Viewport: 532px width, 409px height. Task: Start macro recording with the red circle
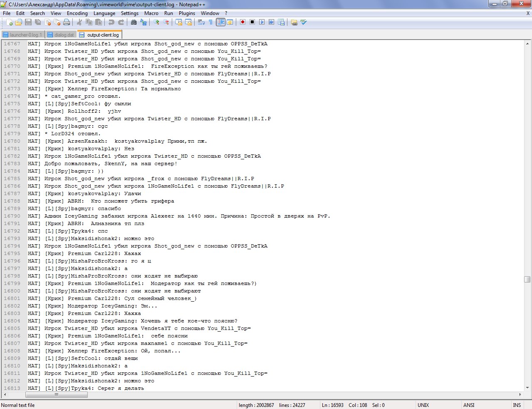[242, 22]
